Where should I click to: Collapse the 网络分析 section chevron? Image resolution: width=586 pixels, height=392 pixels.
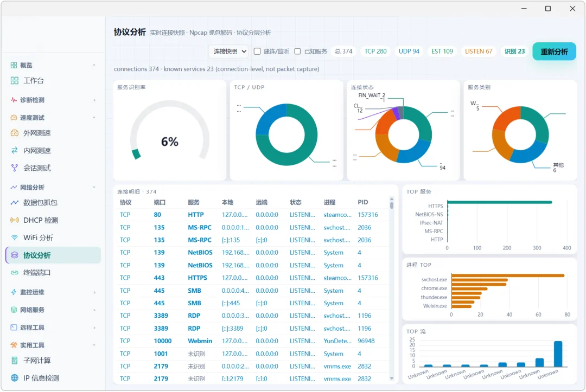pos(94,188)
